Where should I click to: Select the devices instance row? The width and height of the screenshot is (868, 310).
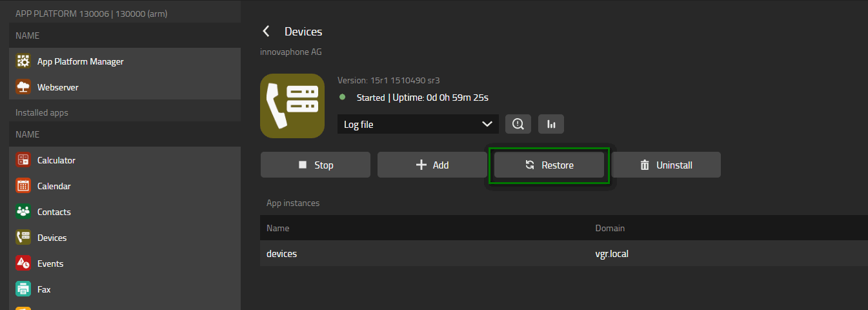pos(564,254)
